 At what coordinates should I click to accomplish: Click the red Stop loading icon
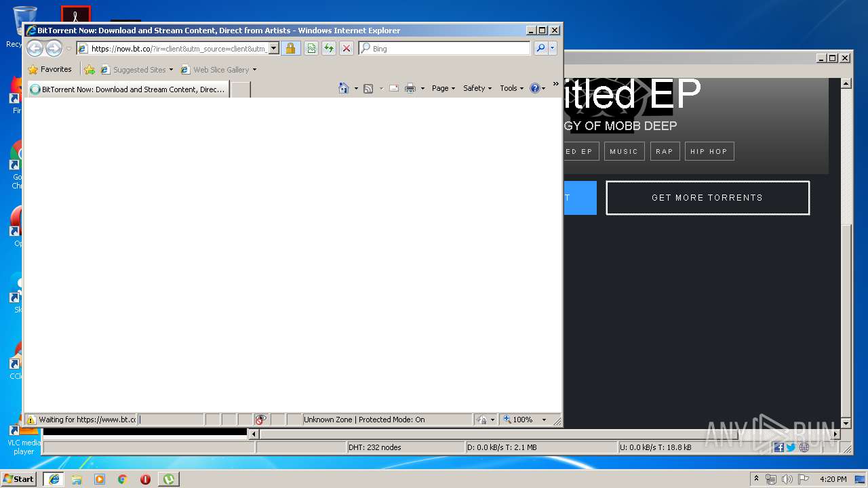[x=346, y=48]
